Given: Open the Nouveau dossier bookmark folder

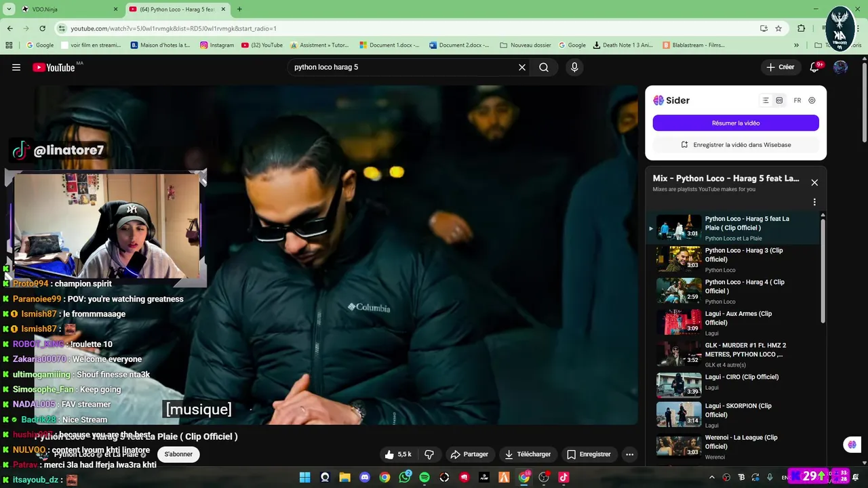Looking at the screenshot, I should [x=526, y=45].
